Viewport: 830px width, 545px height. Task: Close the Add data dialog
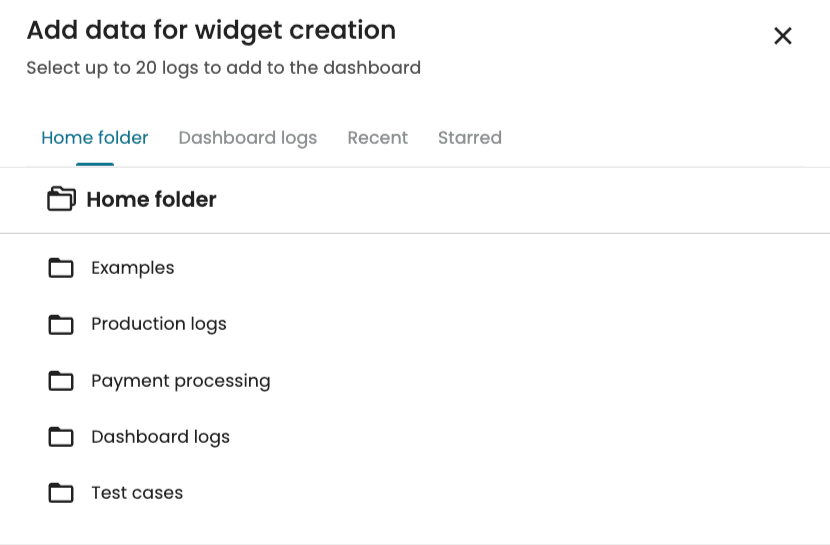point(783,36)
